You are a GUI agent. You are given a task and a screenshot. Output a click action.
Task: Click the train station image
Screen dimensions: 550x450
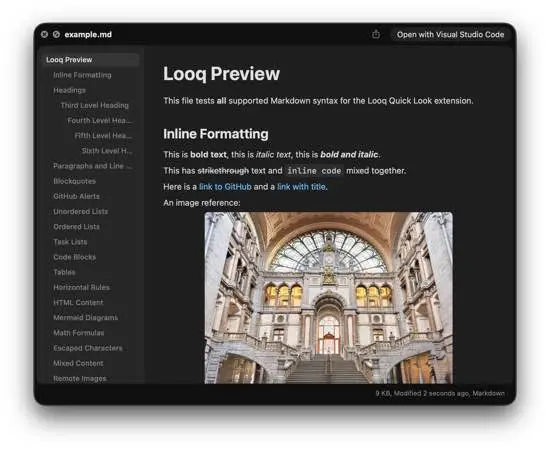[x=328, y=298]
